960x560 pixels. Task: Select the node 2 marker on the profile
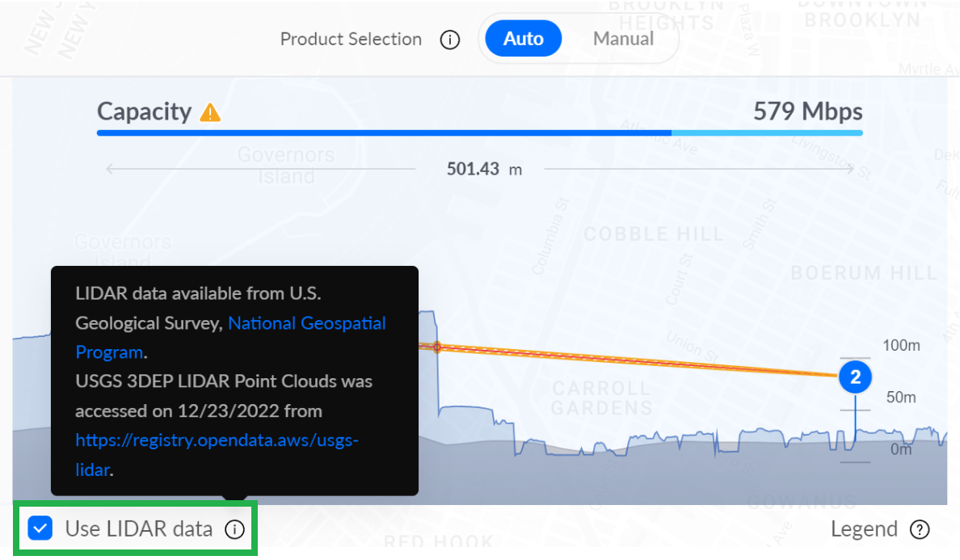[856, 377]
